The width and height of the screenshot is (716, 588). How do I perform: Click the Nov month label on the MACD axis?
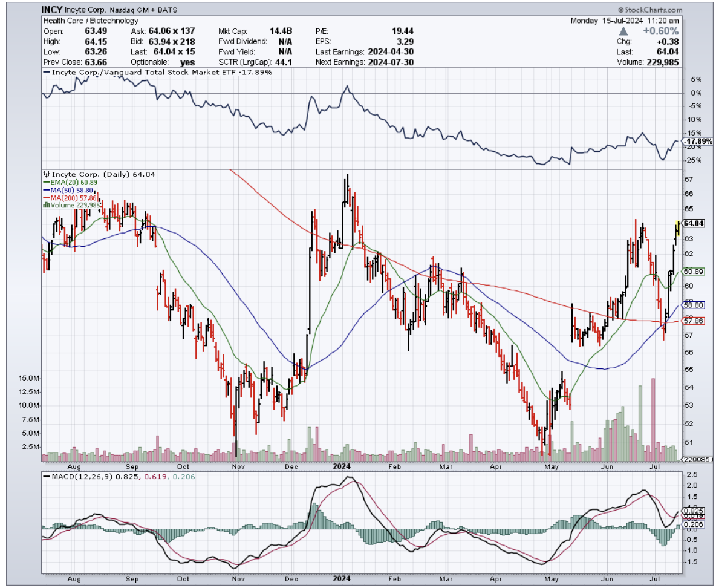238,578
